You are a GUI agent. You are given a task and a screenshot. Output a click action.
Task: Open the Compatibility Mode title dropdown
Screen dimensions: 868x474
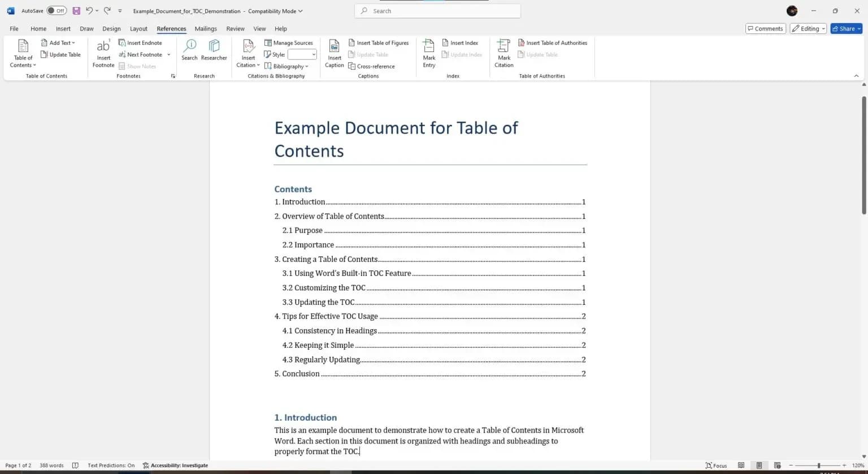(x=275, y=11)
